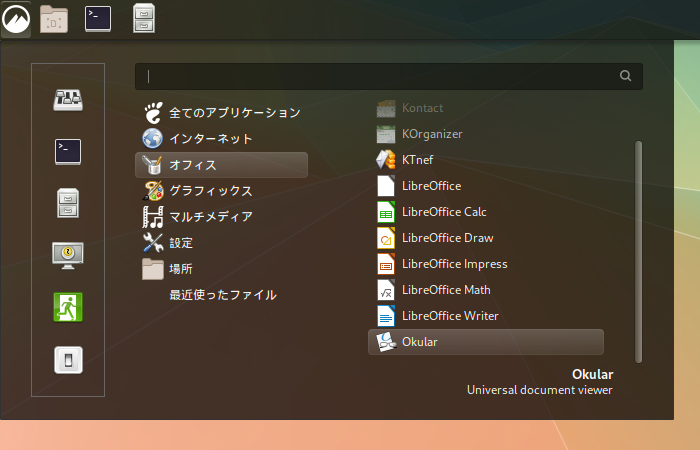Click the LibreOffice Impress icon

click(386, 264)
